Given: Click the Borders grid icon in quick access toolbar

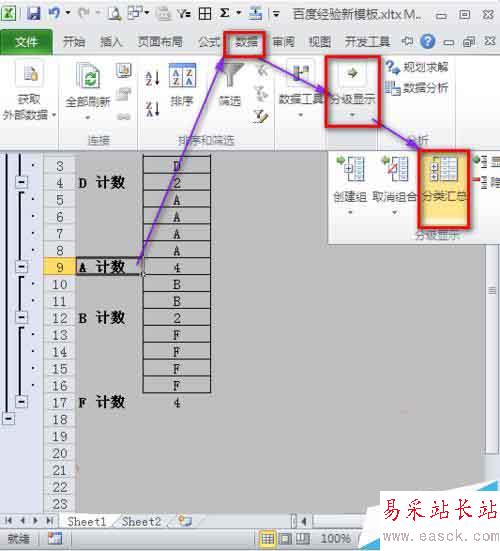Looking at the screenshot, I should coord(205,13).
